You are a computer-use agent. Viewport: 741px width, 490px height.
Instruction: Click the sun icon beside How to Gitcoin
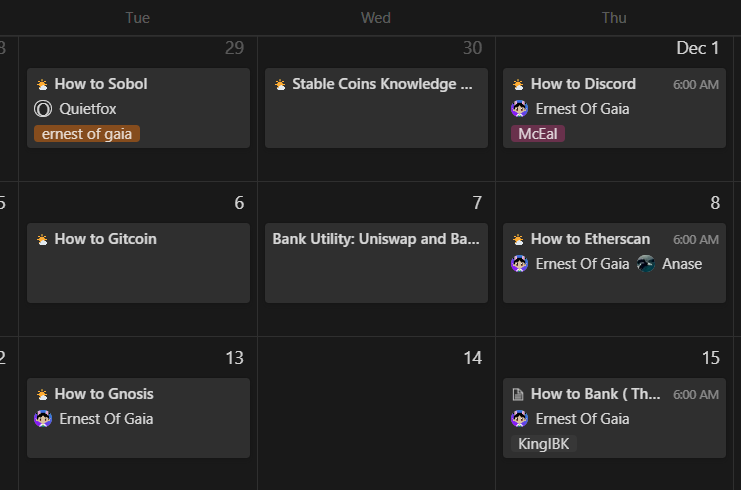pyautogui.click(x=42, y=240)
